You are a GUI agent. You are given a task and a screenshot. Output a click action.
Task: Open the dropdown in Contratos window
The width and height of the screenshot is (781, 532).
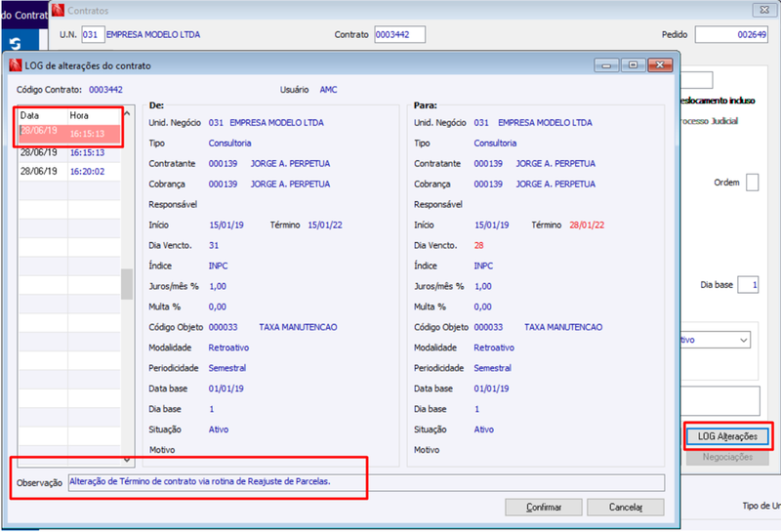coord(743,341)
